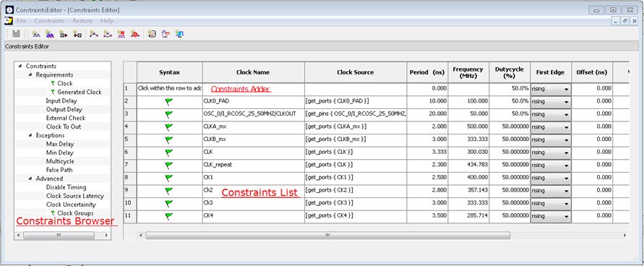Click the Clock Source column header
The image size is (644, 266).
(356, 72)
